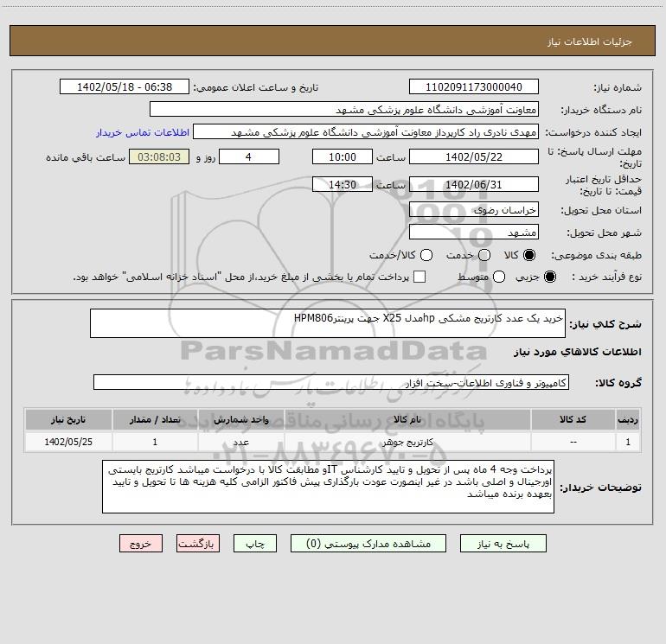Screen dimensions: 666x644
Task: Toggle اسناد خزانه اسلامی payment checkbox
Action: (x=419, y=277)
